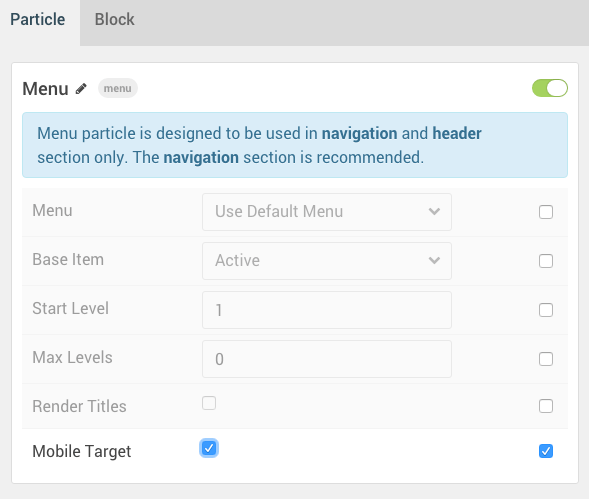Click the Max Levels input field
Image resolution: width=589 pixels, height=499 pixels.
click(x=327, y=359)
